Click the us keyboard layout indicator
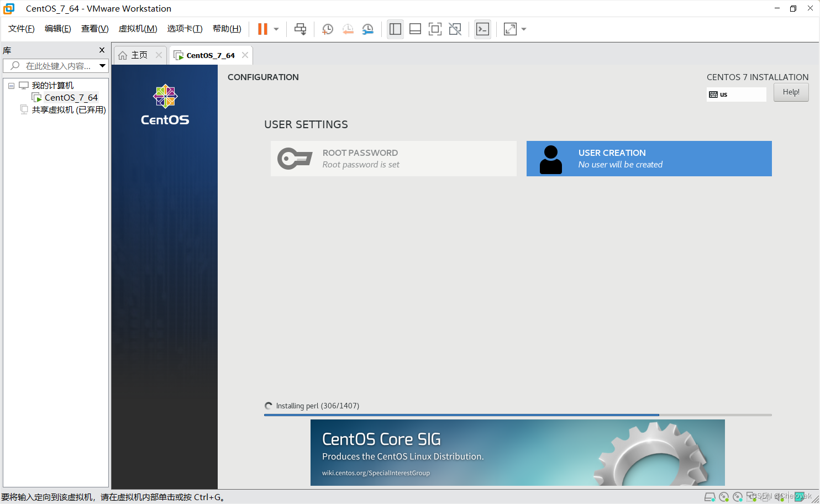Viewport: 820px width, 504px height. pyautogui.click(x=737, y=95)
